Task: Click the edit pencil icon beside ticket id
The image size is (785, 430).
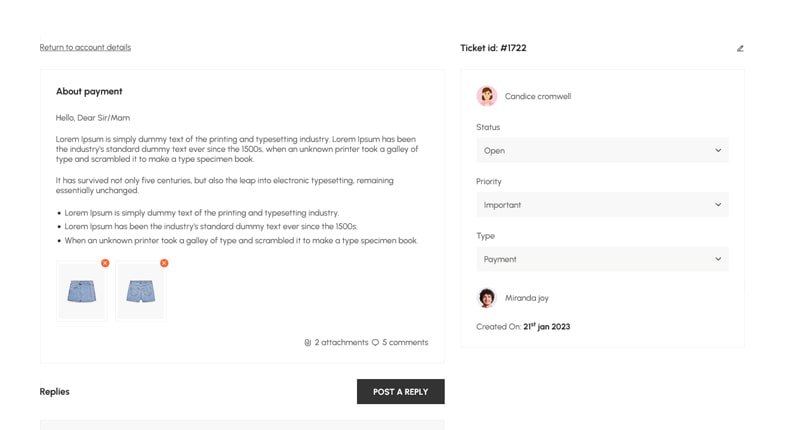Action: click(x=740, y=48)
